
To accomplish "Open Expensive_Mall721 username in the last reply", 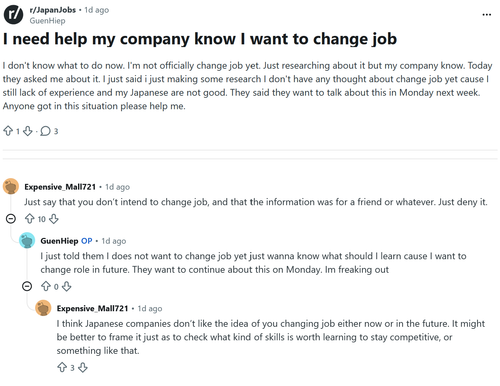I will [x=92, y=309].
